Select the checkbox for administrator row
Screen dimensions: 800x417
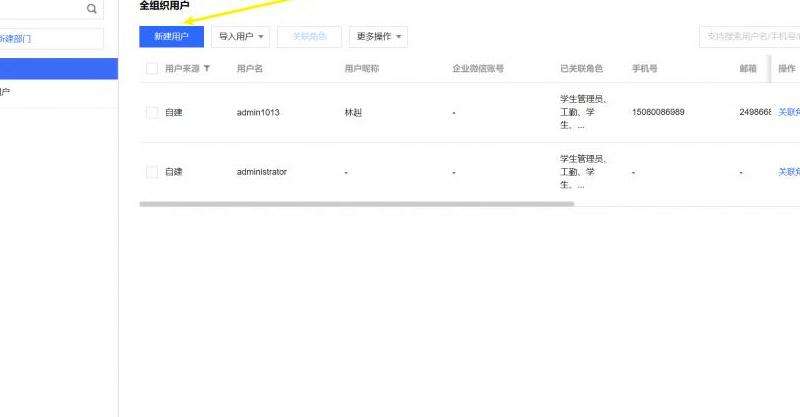152,172
